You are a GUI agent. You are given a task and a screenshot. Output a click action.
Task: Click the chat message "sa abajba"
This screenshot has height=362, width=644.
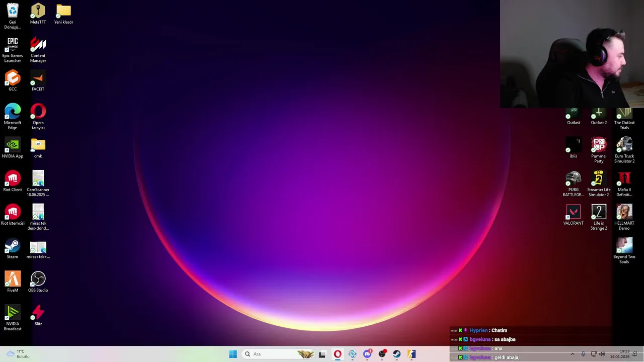(504, 339)
